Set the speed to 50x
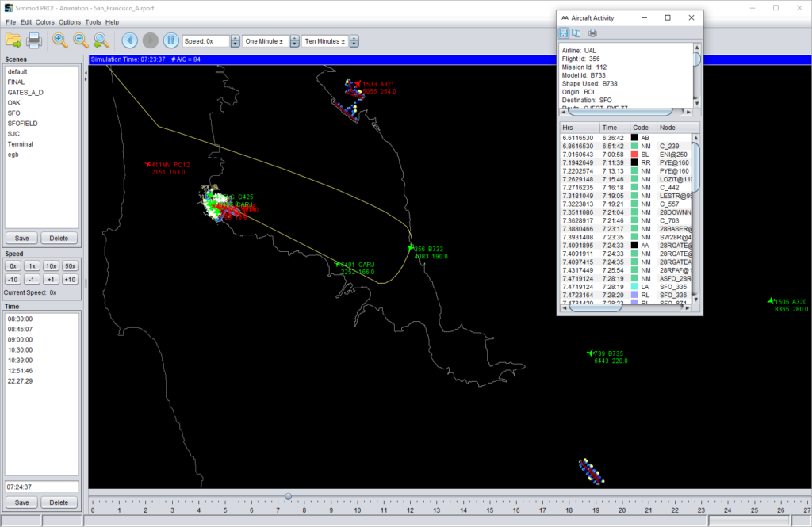Viewport: 812px width, 527px height. click(x=70, y=266)
